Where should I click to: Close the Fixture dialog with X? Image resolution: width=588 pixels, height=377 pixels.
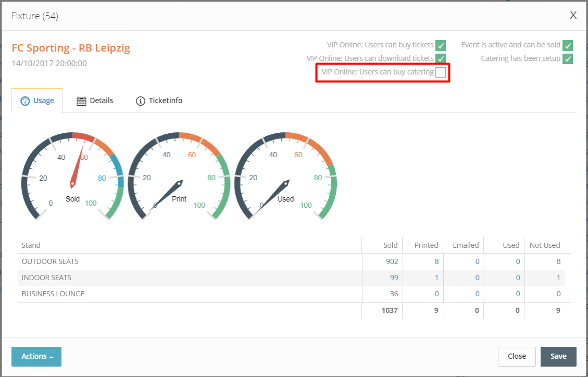(x=573, y=16)
